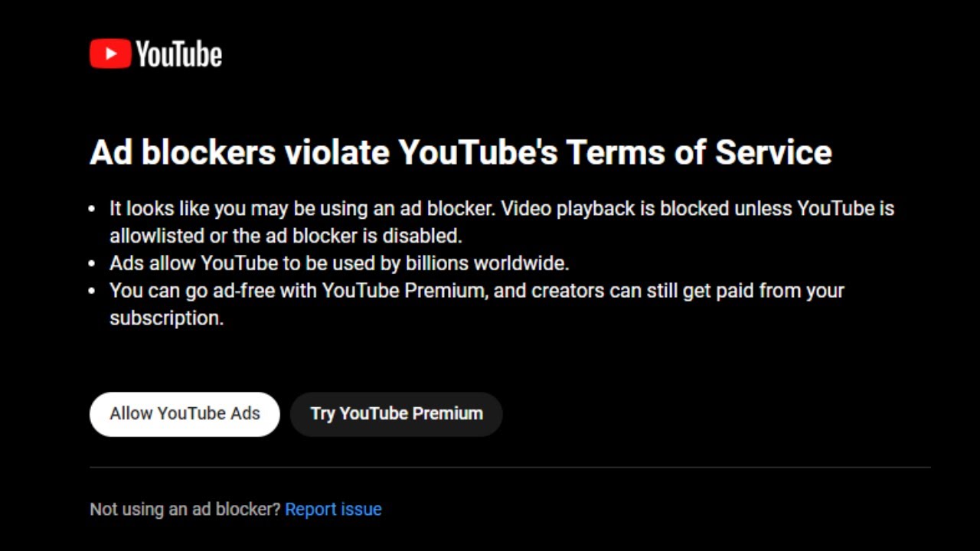
Task: Click the YouTube wordmark text in logo
Action: [179, 54]
